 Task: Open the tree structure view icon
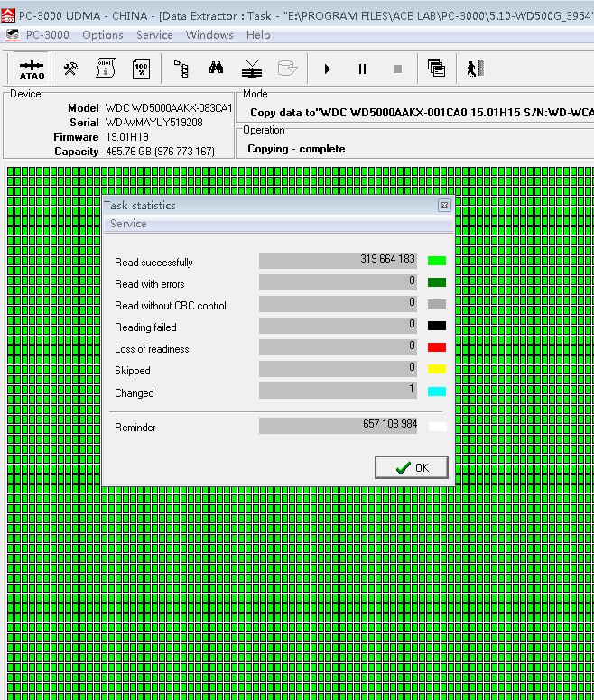pyautogui.click(x=181, y=69)
